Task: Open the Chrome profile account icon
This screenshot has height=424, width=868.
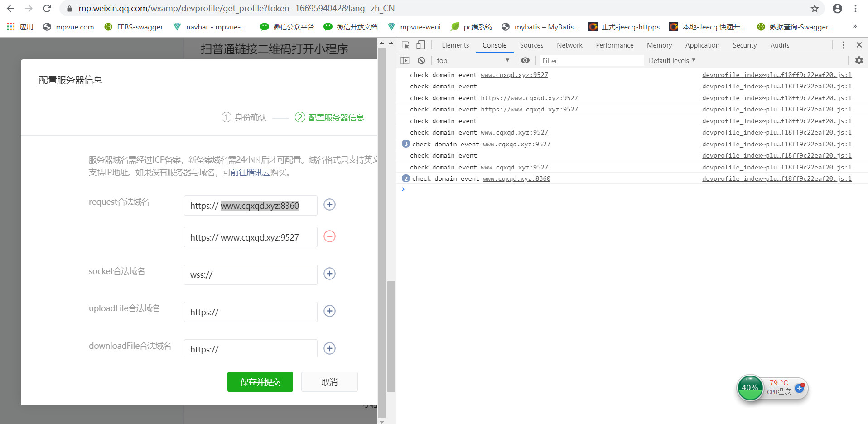Action: (837, 9)
